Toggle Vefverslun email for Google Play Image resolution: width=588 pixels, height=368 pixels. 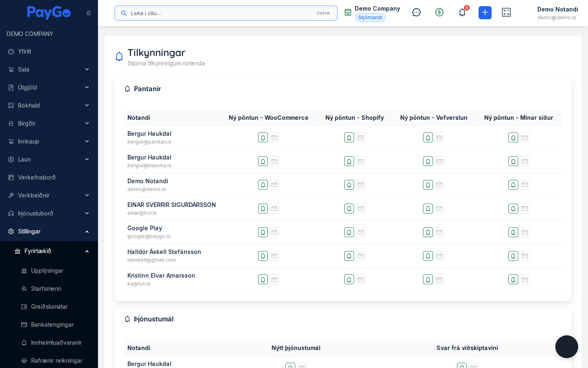coord(439,232)
